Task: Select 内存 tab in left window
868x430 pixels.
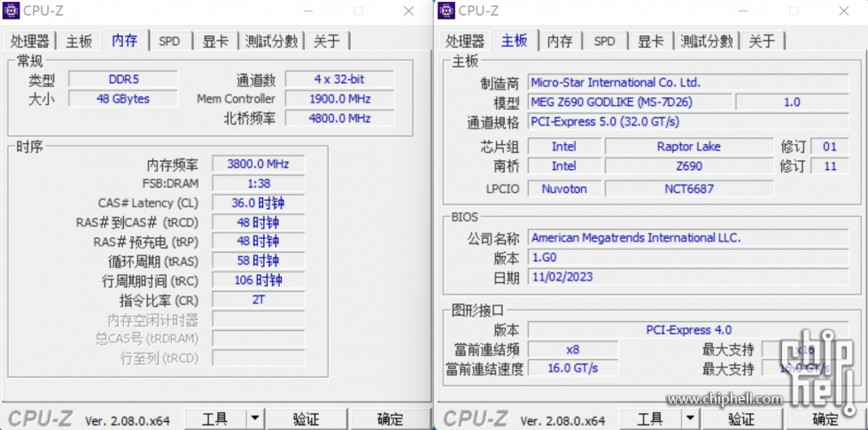Action: click(x=125, y=41)
